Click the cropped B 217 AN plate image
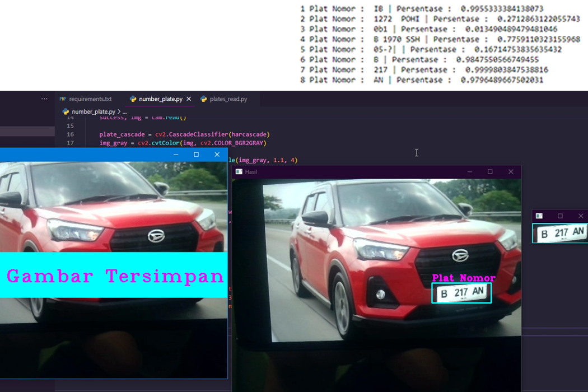Image resolution: width=588 pixels, height=392 pixels. point(560,232)
